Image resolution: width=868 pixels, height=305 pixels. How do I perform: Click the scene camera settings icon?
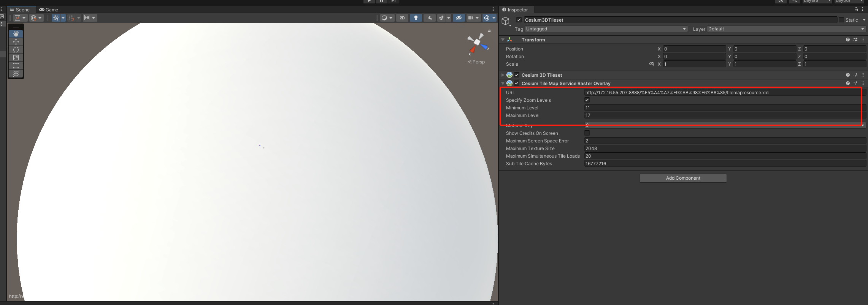[x=471, y=18]
